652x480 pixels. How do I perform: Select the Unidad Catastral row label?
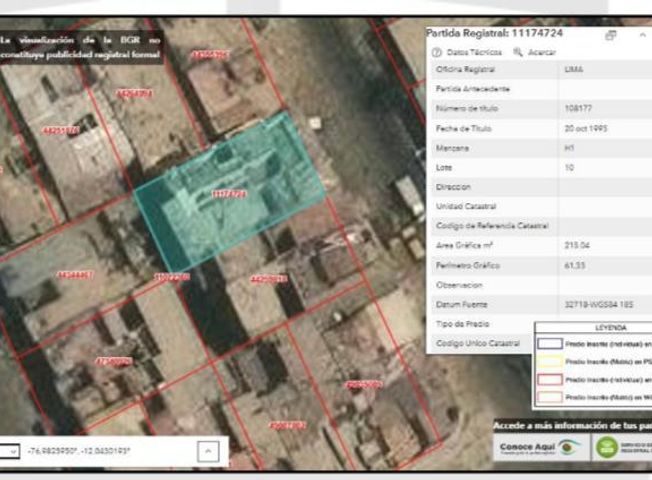[466, 206]
